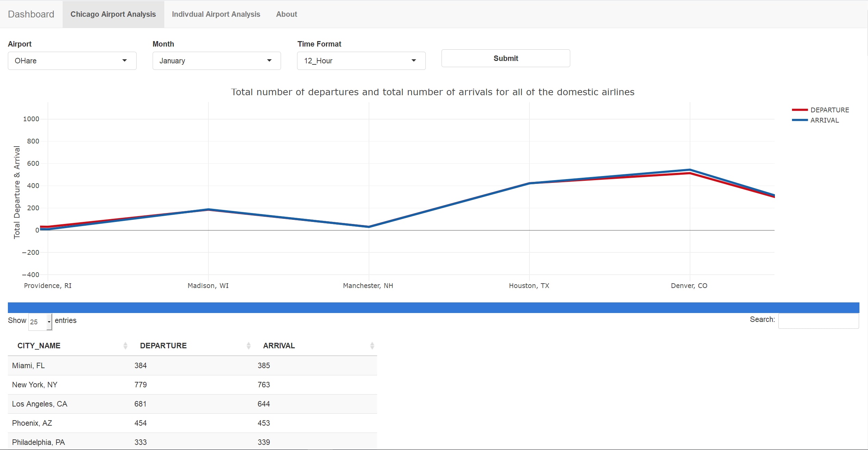Select the Miami, FL table row
868x450 pixels.
(x=192, y=365)
